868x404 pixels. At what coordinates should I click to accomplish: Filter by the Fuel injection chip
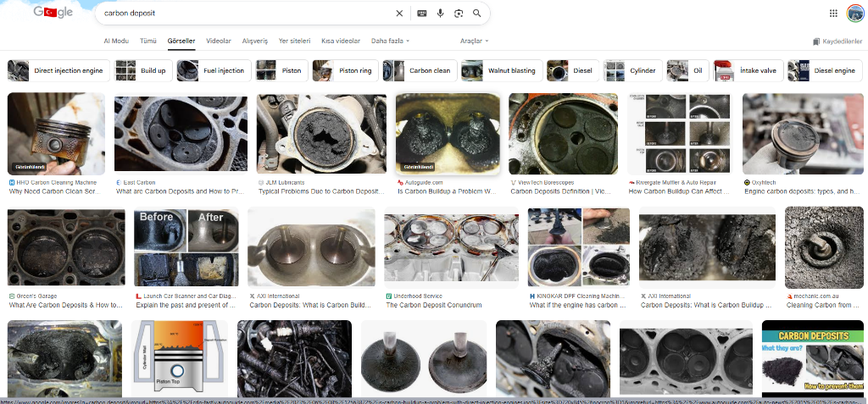click(x=214, y=71)
